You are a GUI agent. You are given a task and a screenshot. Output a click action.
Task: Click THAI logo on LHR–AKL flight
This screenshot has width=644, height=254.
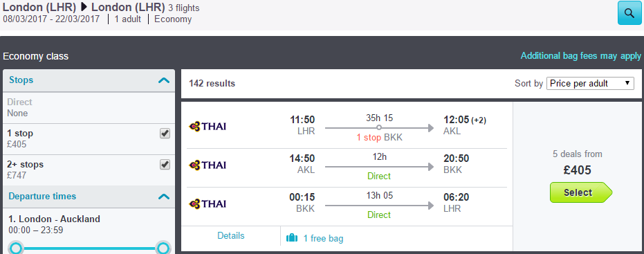tap(208, 126)
